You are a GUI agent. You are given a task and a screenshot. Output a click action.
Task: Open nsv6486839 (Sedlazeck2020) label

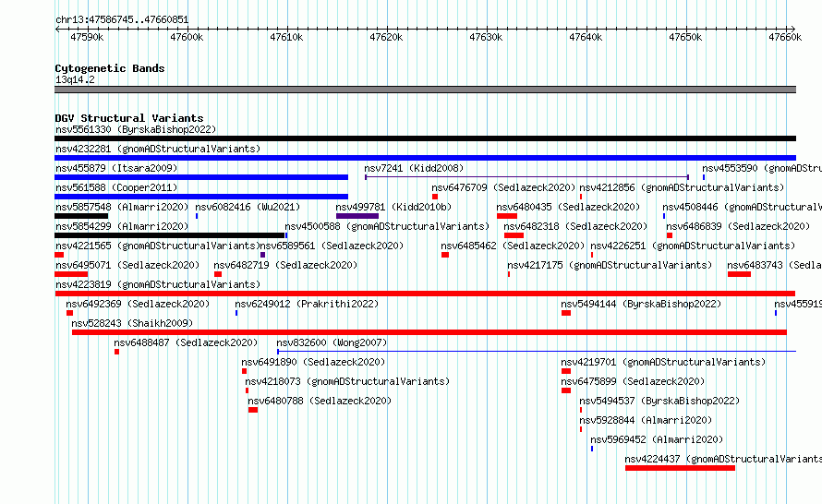[738, 226]
